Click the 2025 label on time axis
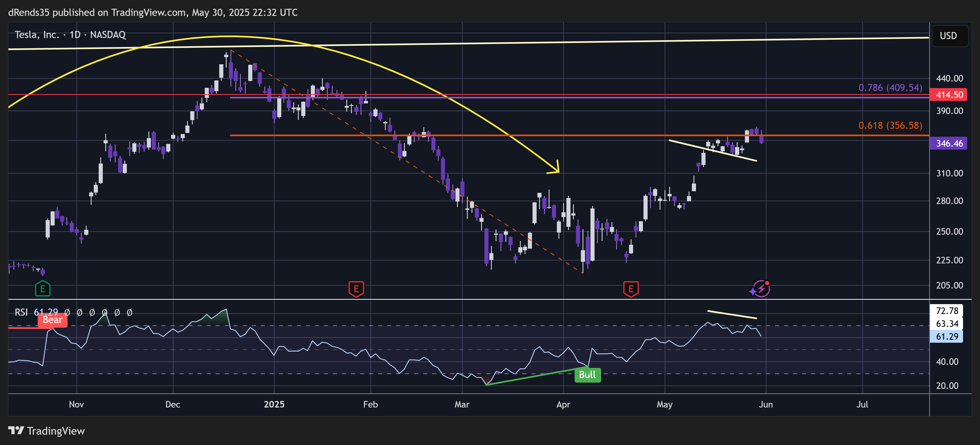980x445 pixels. tap(274, 404)
